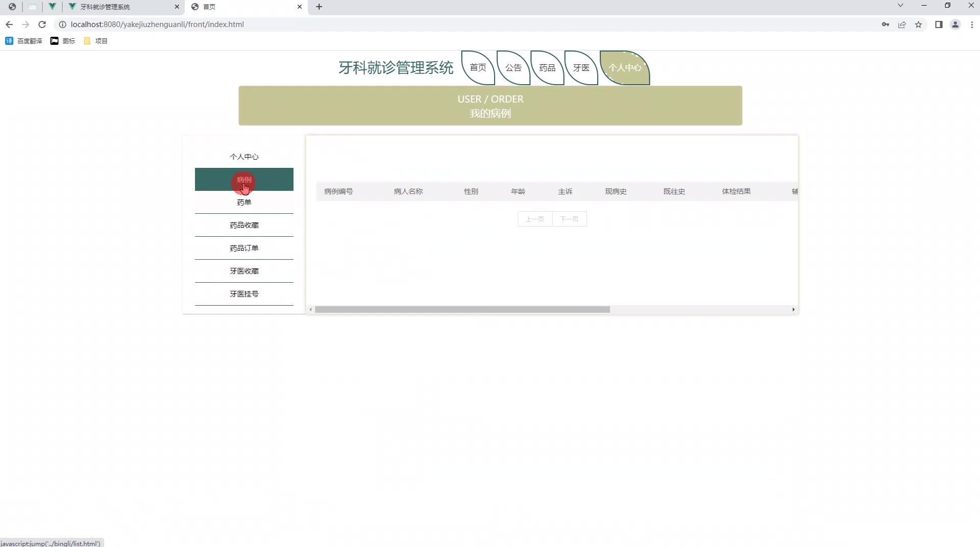This screenshot has width=980, height=547.
Task: Select 药单 in the left sidebar
Action: coord(244,202)
